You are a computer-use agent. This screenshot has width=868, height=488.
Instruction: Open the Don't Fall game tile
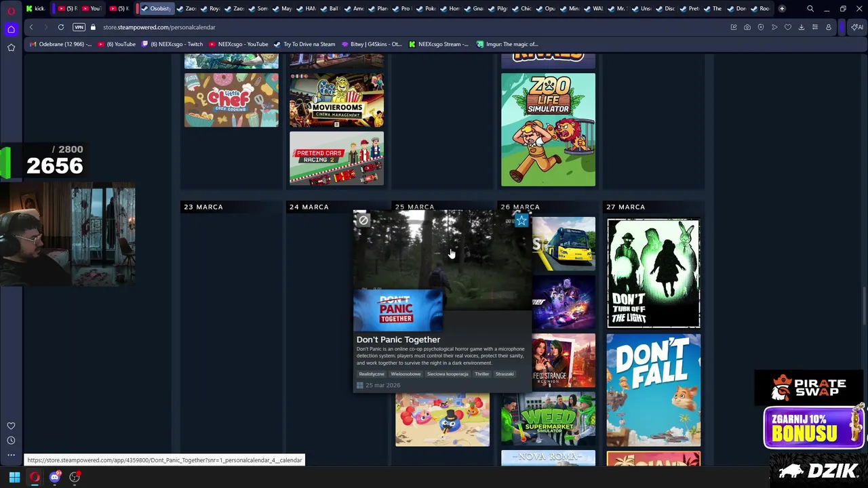653,390
